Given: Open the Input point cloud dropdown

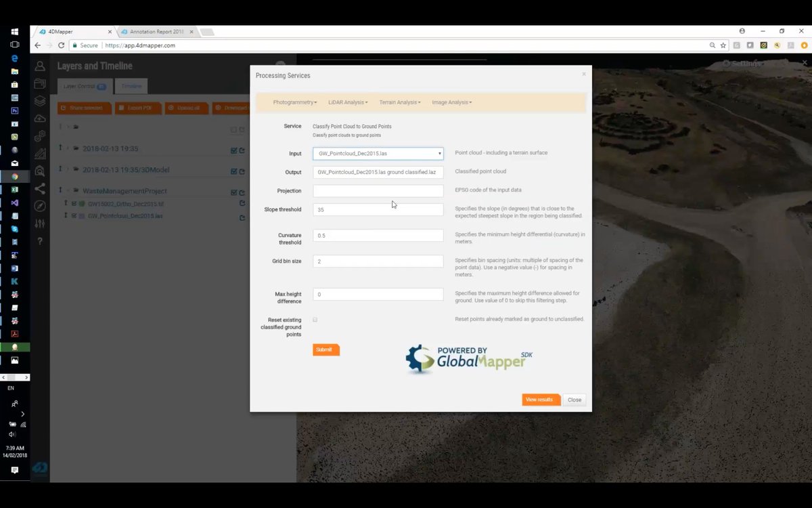Looking at the screenshot, I should (378, 154).
